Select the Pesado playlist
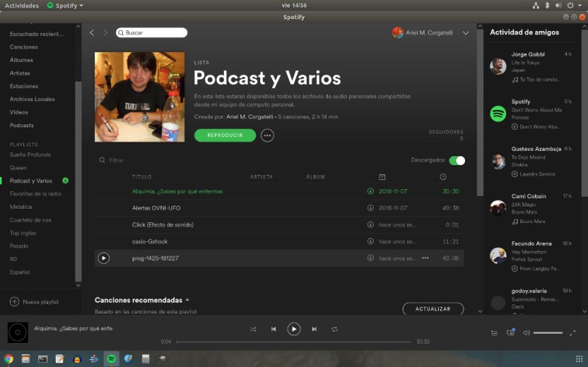Viewport: 588px width, 367px height. click(19, 246)
